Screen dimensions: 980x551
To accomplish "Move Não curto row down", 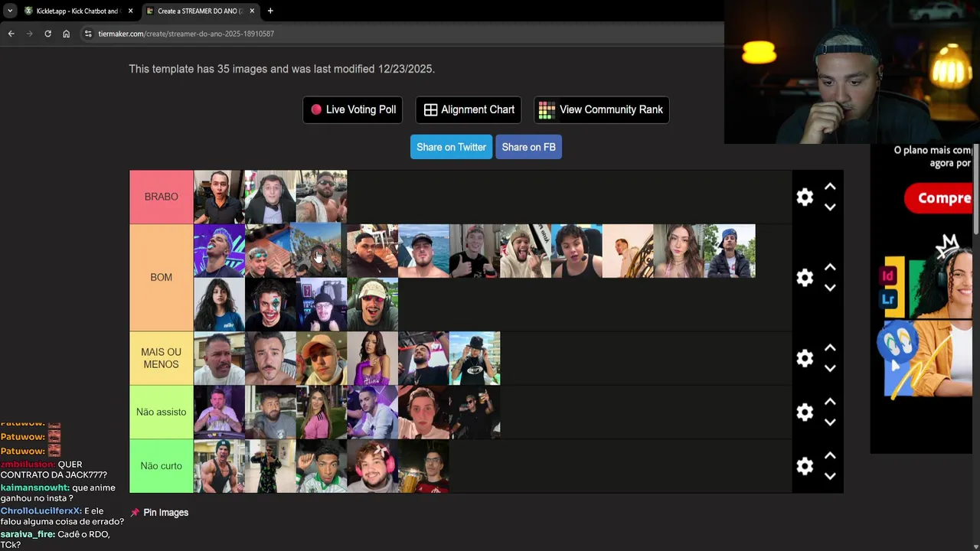I will point(830,476).
